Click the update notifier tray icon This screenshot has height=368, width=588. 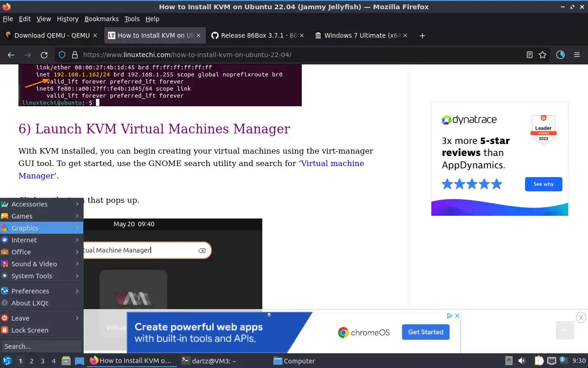point(562,361)
